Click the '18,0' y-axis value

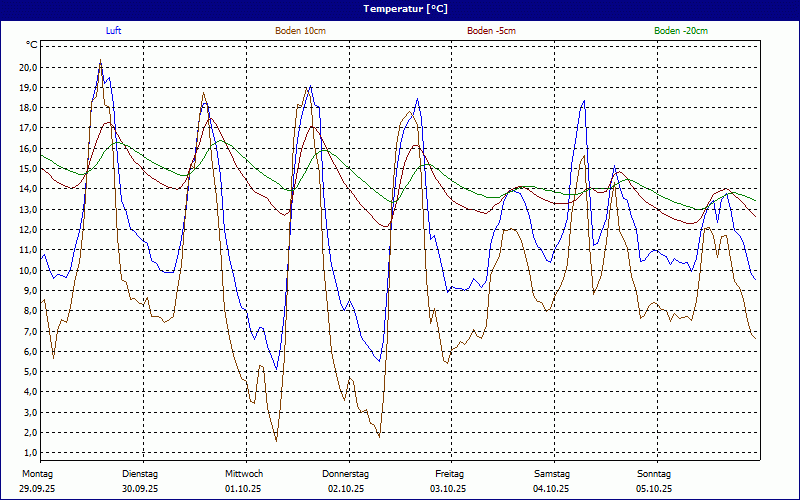(28, 108)
